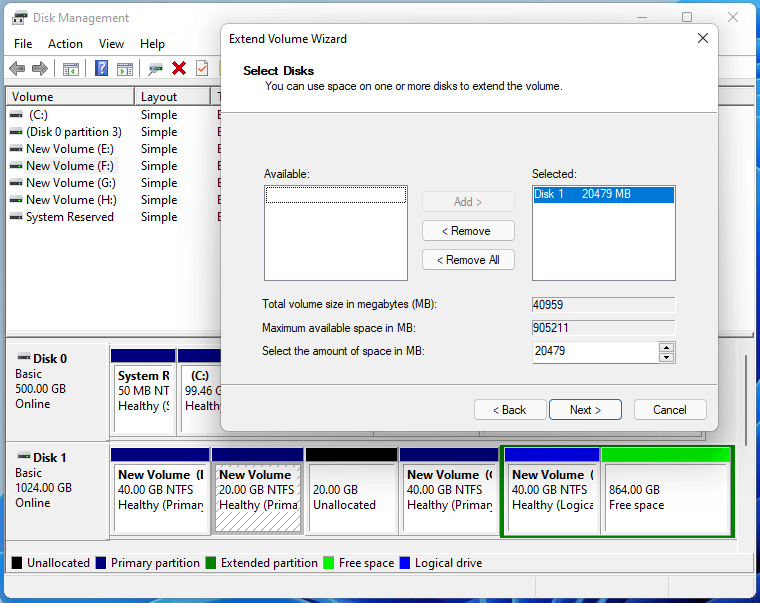Click the Disk 0 disk icon

pos(24,358)
